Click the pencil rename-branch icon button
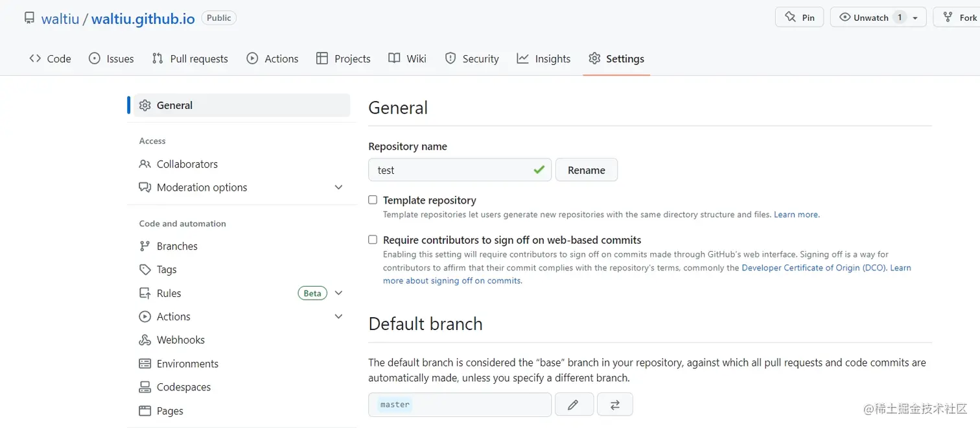Screen dimensions: 980x428 tap(574, 404)
